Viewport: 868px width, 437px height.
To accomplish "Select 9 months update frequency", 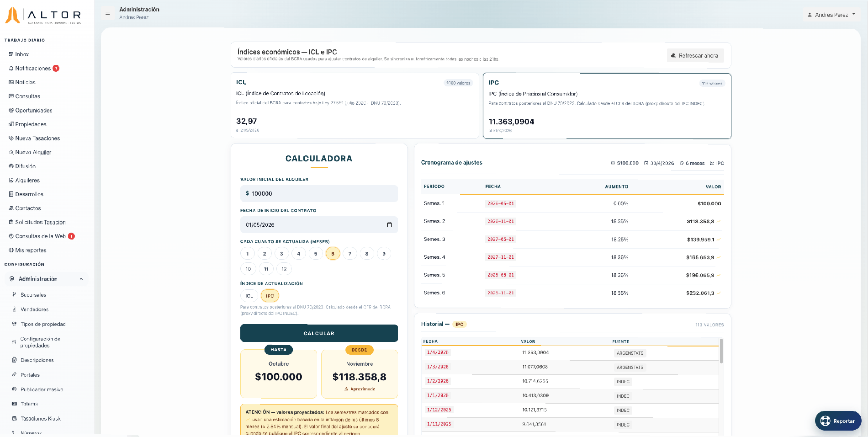I will point(384,254).
